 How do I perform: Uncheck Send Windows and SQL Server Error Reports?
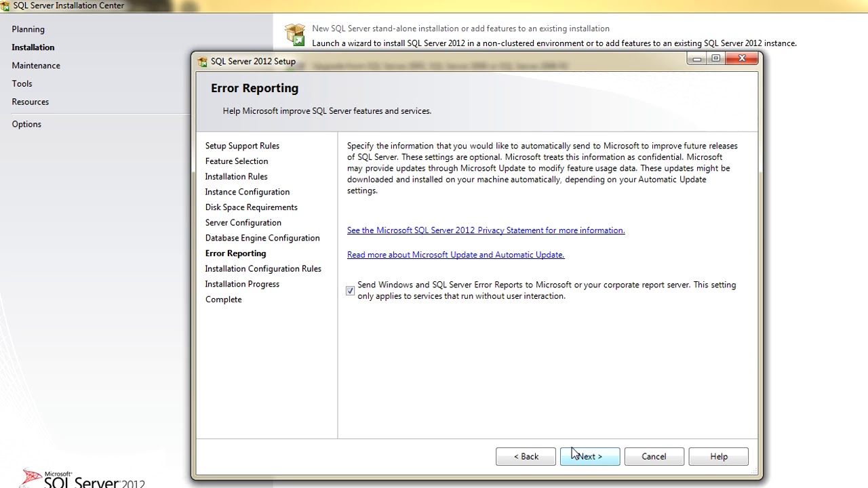click(350, 291)
